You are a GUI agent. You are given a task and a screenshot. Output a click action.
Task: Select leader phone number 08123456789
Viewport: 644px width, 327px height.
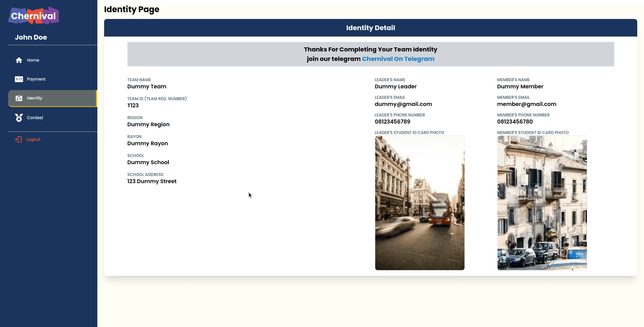(x=392, y=122)
